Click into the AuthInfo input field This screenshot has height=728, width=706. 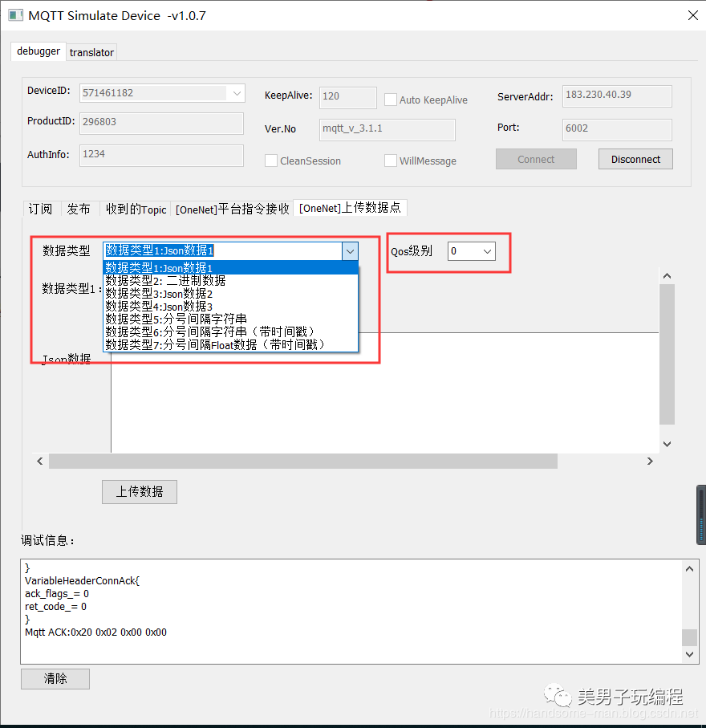[160, 154]
